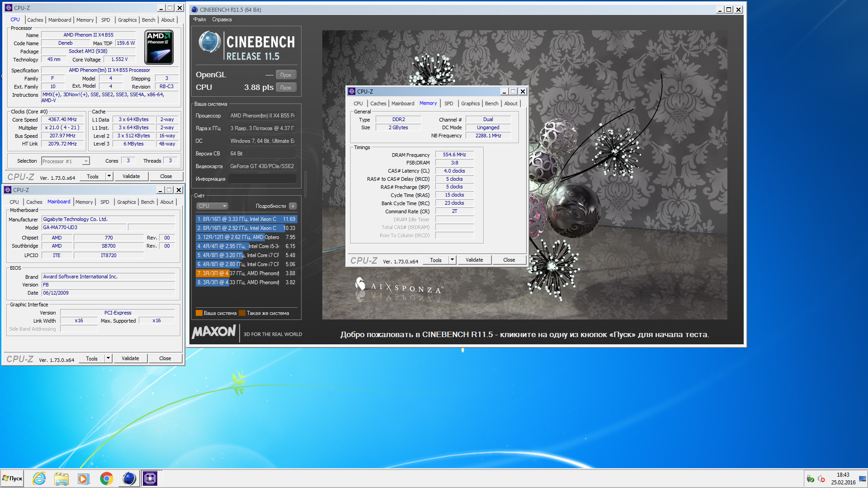Switch to SPD tab in Memory CPU-Z window

[448, 103]
